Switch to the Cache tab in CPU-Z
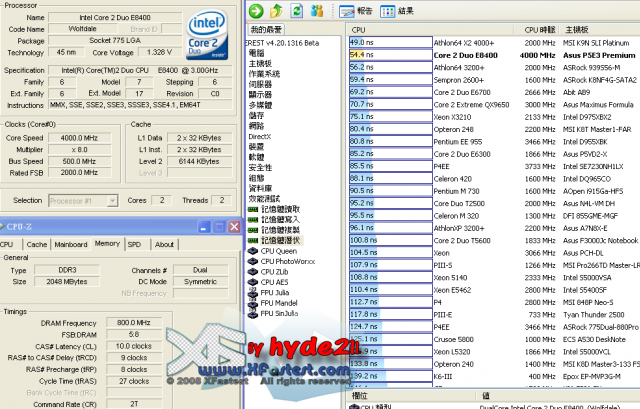Viewport: 640px width, 409px height. point(37,245)
